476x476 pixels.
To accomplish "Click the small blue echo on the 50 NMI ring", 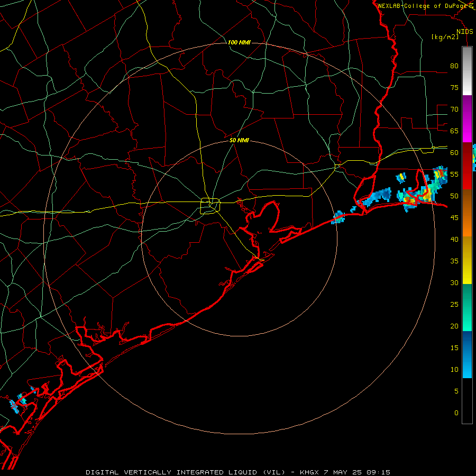I will point(338,217).
